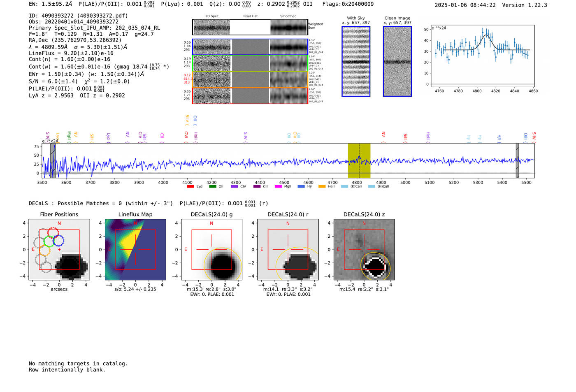Click the DECaLS z-band image
576x392 pixels.
tap(364, 250)
